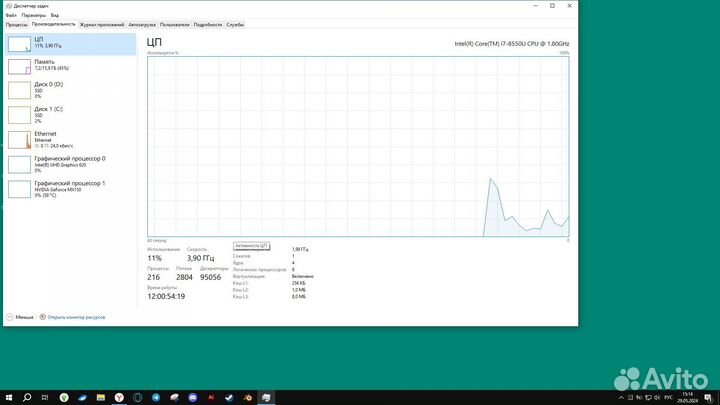Open the Файл menu
This screenshot has width=720, height=405.
pyautogui.click(x=11, y=15)
